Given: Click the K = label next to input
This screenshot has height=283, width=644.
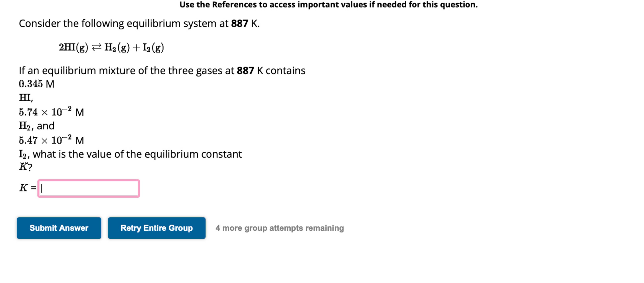Looking at the screenshot, I should [x=27, y=188].
